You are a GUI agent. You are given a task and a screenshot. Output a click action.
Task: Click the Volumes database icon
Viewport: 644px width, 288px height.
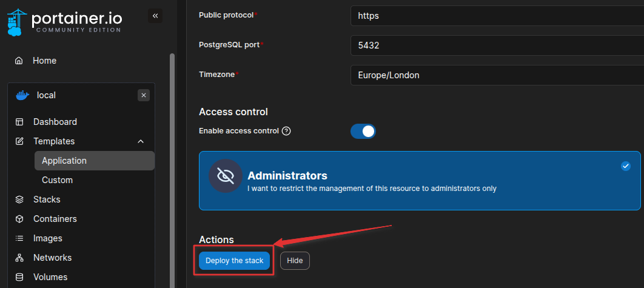19,277
